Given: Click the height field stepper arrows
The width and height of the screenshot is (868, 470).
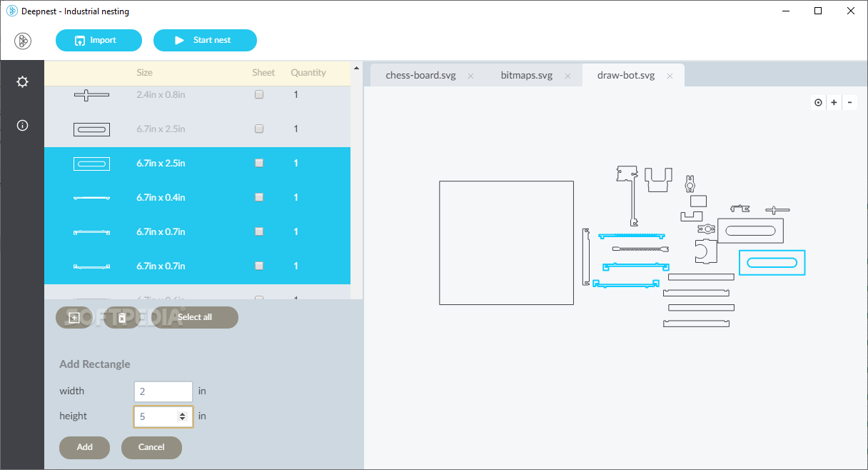Looking at the screenshot, I should pos(183,416).
